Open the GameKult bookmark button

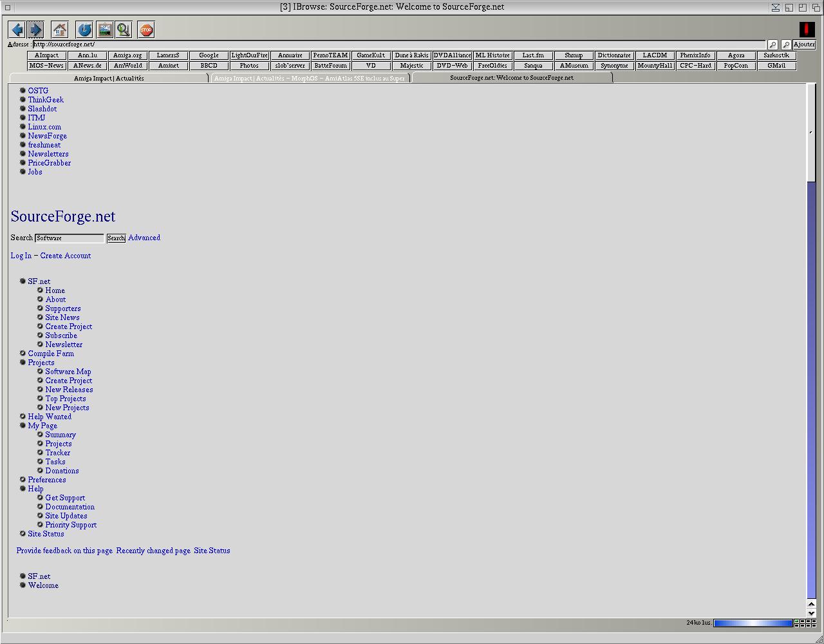point(371,55)
